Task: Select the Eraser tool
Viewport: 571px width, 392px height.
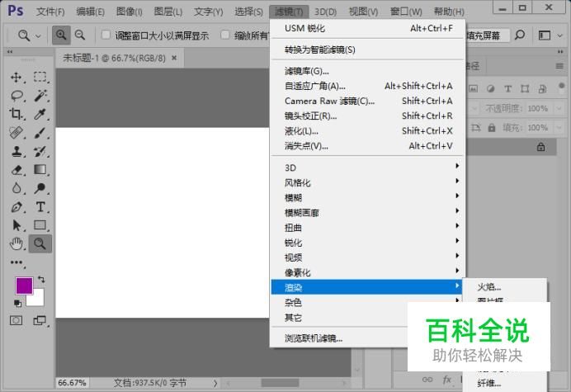Action: (17, 170)
